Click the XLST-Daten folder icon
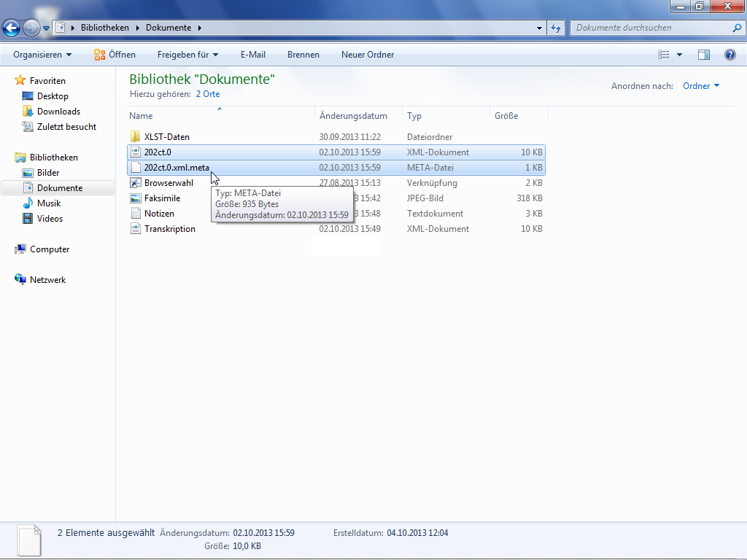747x560 pixels. click(135, 137)
